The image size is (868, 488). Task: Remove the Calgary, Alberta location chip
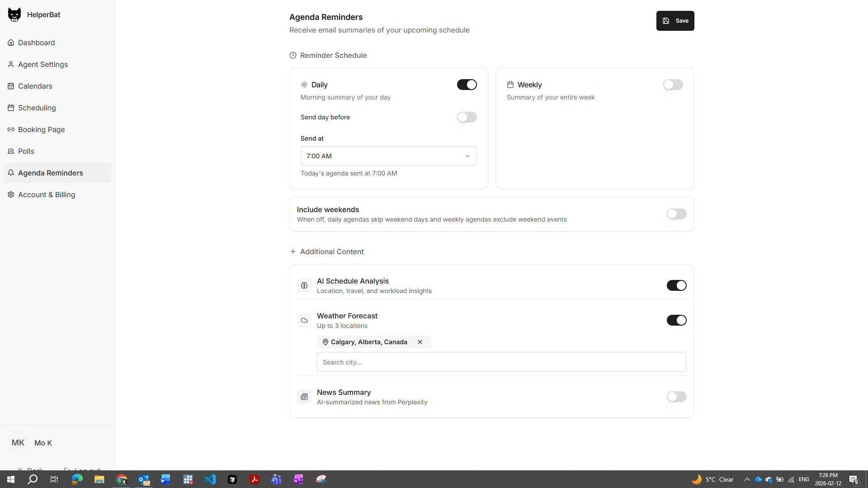click(x=420, y=342)
